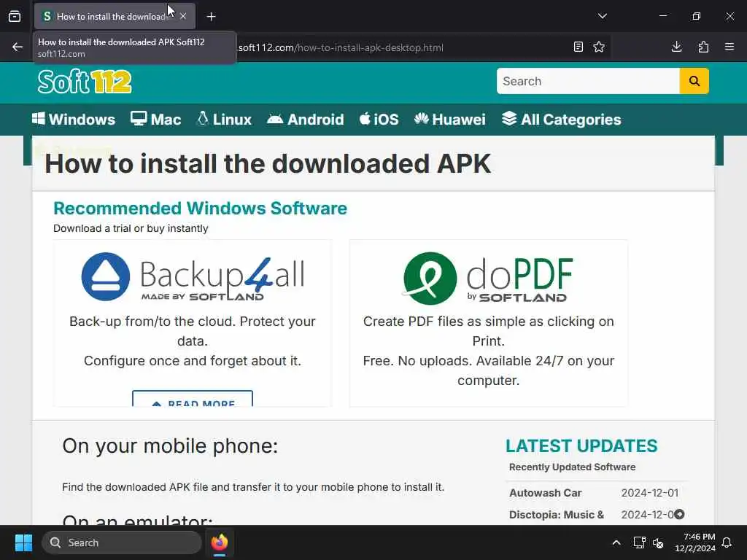
Task: Open the Windows Start menu
Action: (23, 542)
